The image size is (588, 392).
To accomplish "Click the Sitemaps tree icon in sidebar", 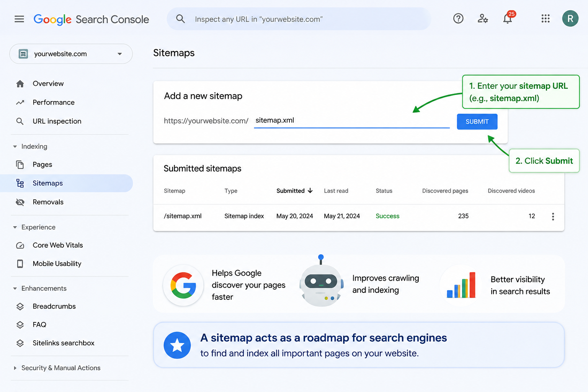I will pos(20,183).
